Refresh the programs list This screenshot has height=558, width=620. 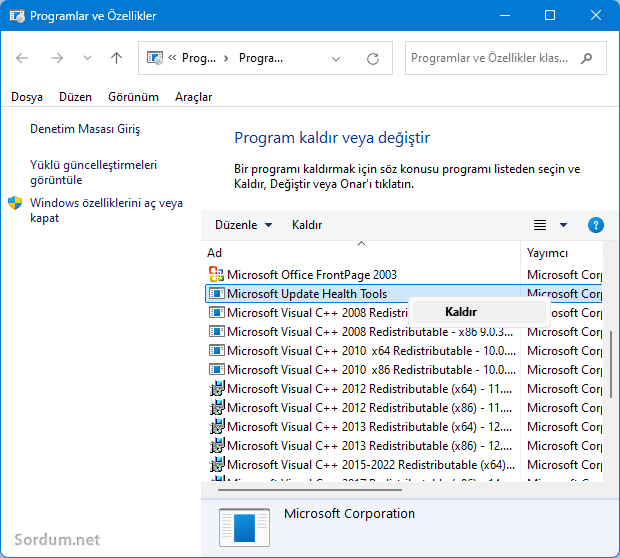(x=373, y=59)
